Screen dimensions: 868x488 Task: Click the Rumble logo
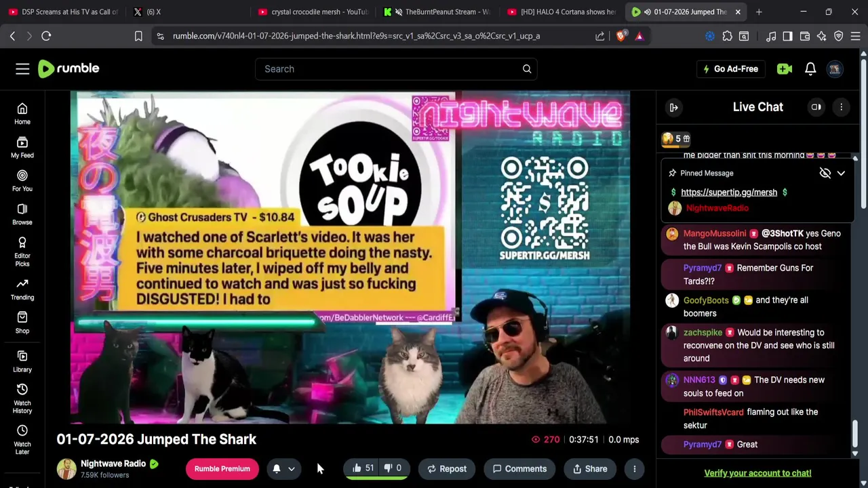68,68
